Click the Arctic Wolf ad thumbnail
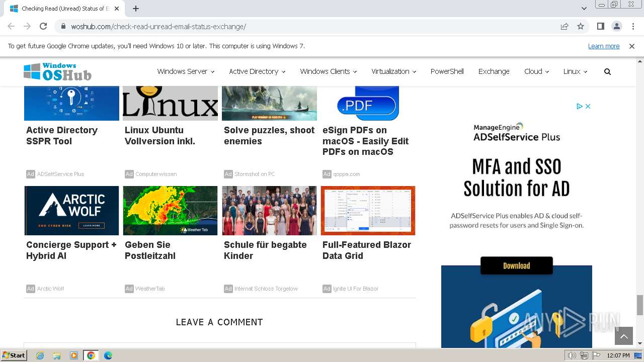 tap(71, 211)
